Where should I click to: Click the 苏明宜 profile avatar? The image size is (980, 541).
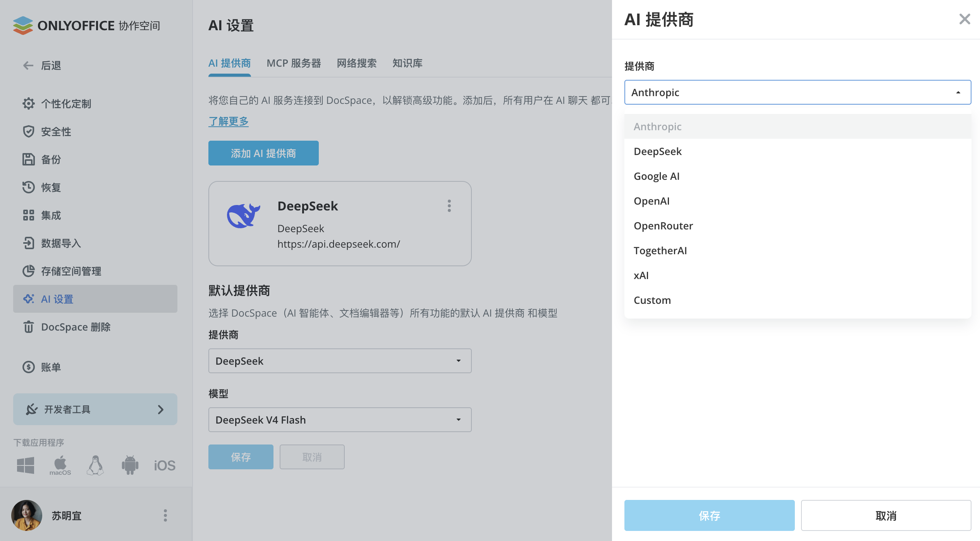27,515
